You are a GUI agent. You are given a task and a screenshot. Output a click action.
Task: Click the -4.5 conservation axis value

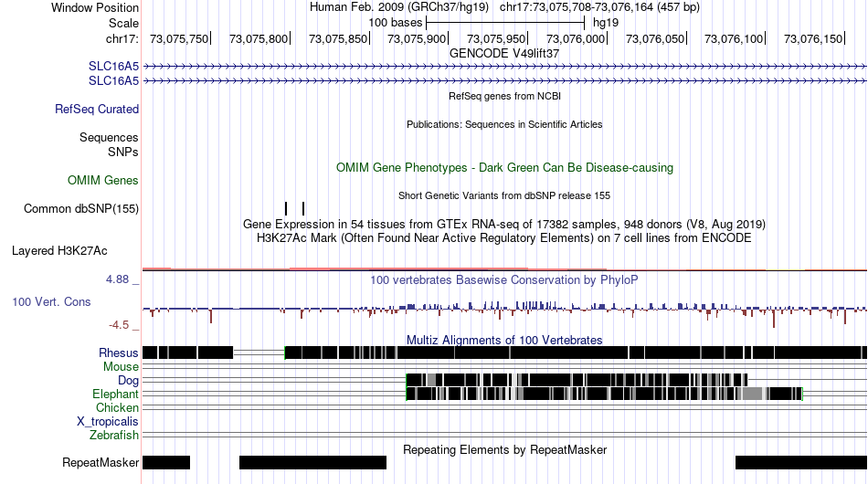119,325
